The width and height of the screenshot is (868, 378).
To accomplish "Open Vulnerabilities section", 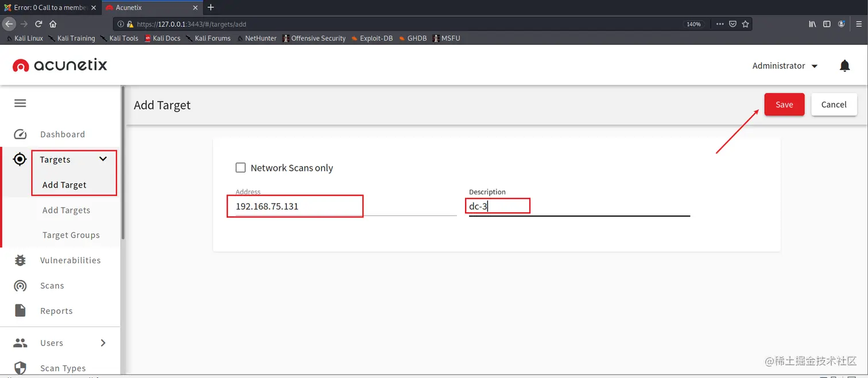I will coord(71,260).
